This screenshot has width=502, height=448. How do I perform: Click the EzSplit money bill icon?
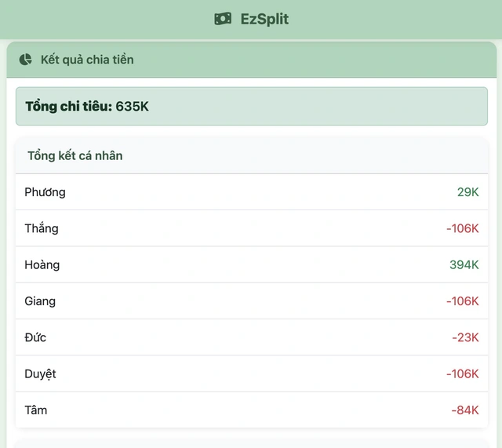coord(223,19)
